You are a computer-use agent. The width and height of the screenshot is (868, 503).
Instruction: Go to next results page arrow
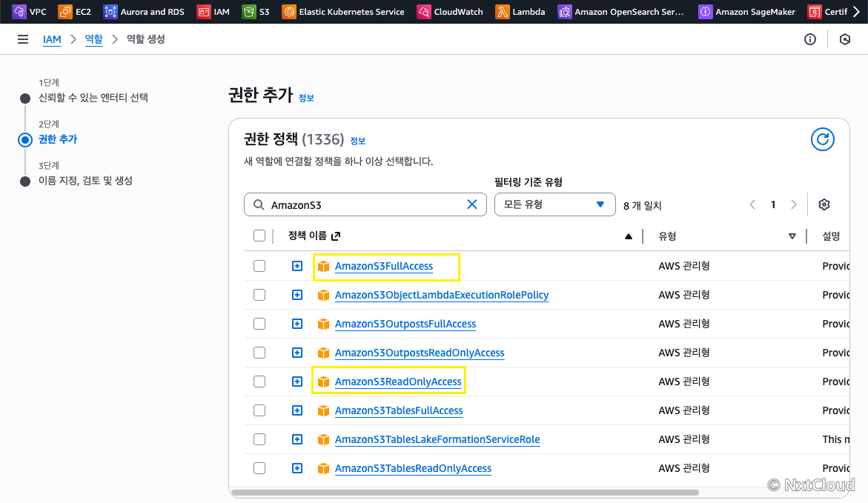[794, 204]
